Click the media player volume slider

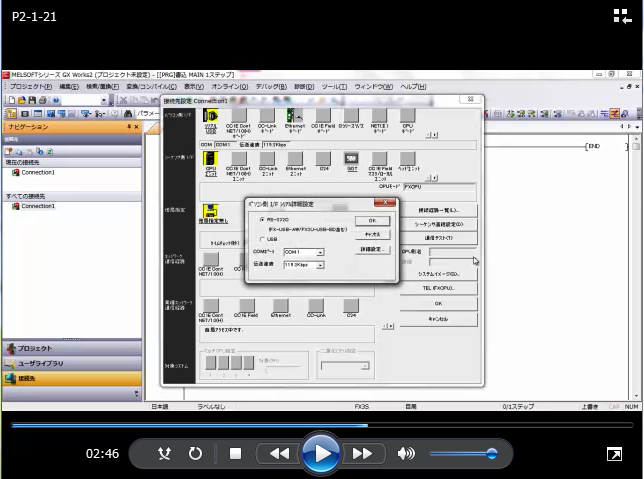point(463,454)
